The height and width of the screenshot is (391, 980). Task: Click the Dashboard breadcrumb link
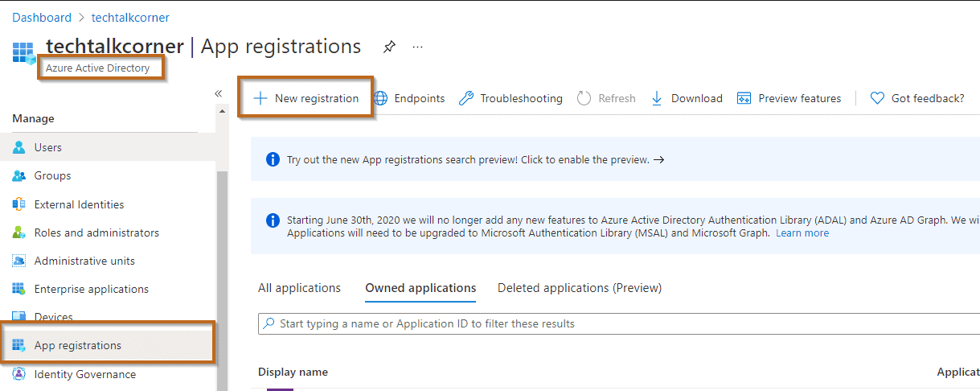pyautogui.click(x=41, y=17)
